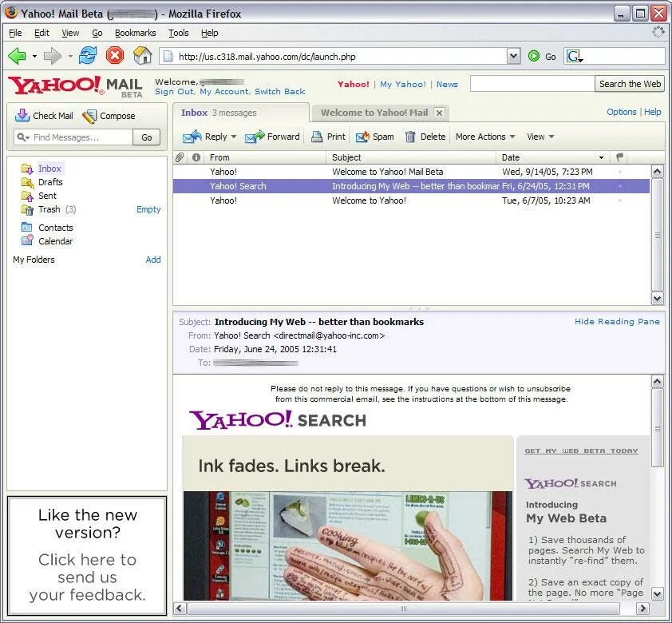
Task: Open the Bookmarks menu
Action: tap(136, 33)
